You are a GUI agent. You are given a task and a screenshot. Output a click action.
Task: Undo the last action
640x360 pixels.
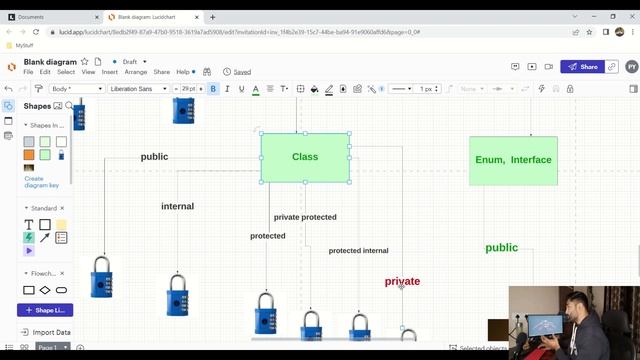point(9,89)
